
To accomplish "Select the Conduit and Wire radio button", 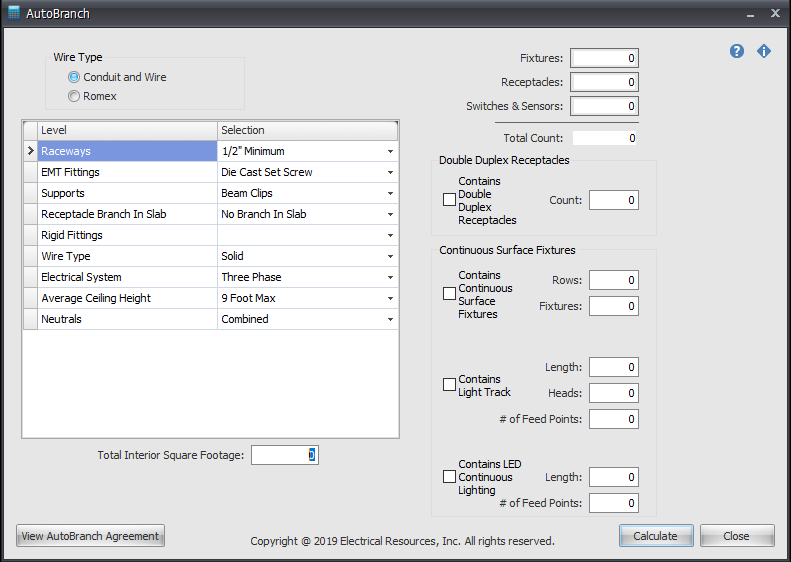I will (x=74, y=77).
